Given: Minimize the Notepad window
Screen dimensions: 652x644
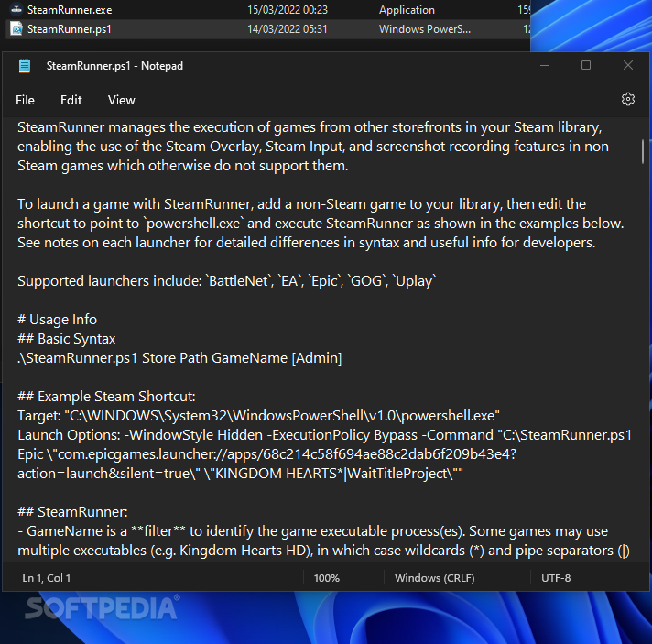Looking at the screenshot, I should coord(545,66).
